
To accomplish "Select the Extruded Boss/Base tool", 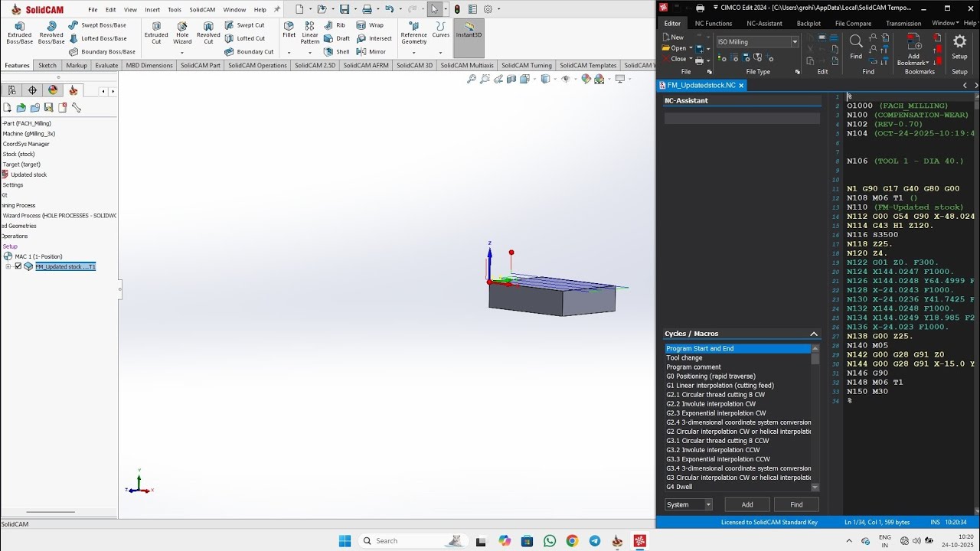I will click(x=19, y=32).
